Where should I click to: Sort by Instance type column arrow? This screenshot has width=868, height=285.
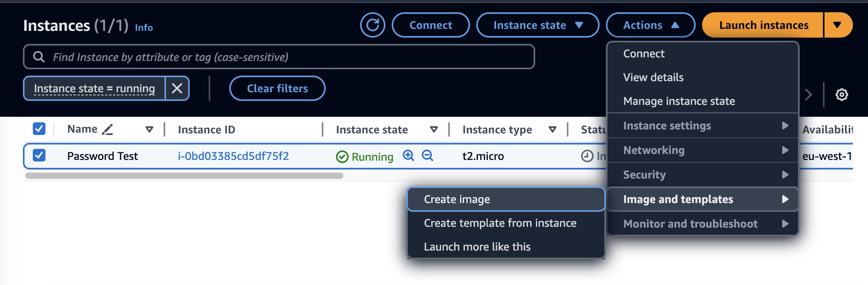[553, 129]
